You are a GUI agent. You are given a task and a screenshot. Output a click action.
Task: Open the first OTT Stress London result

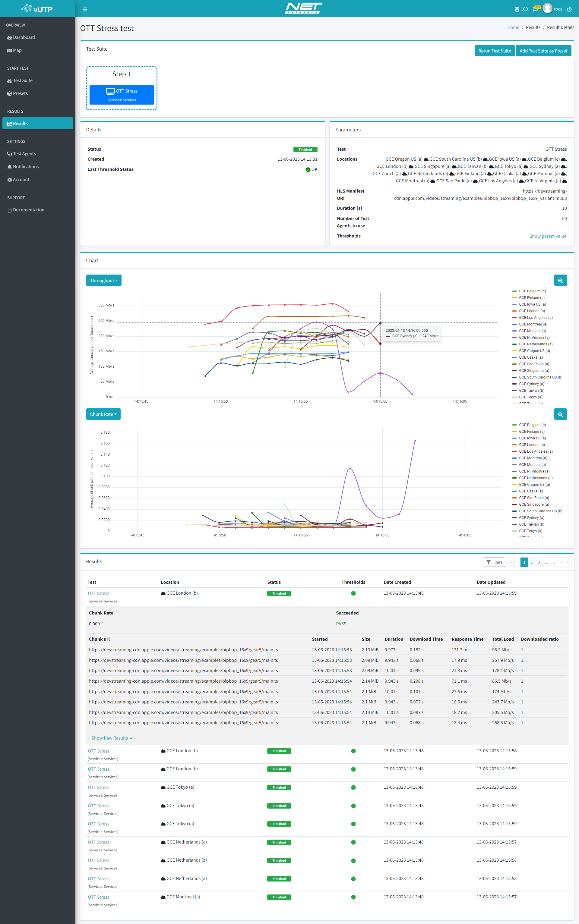[98, 594]
